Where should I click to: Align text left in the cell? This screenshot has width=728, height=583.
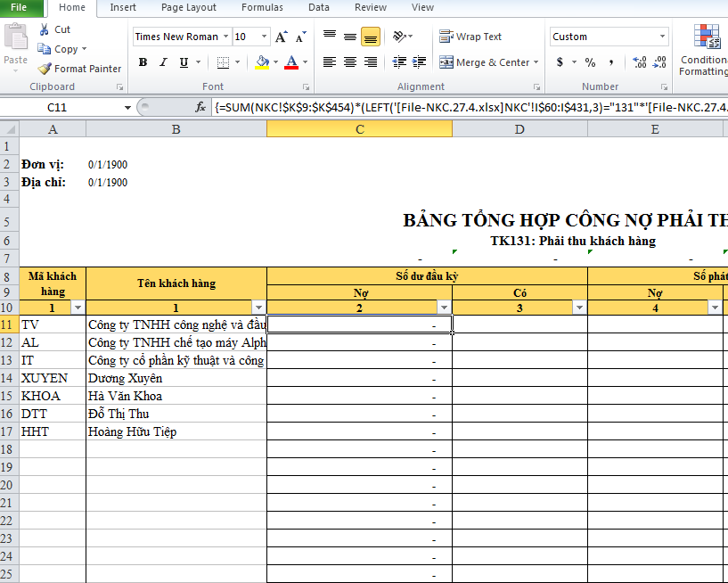(330, 62)
